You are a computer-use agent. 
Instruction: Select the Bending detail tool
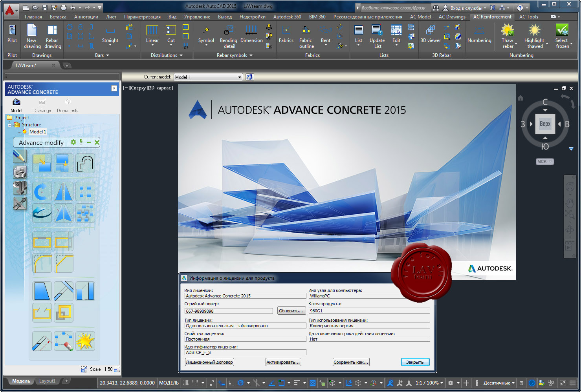coord(229,36)
